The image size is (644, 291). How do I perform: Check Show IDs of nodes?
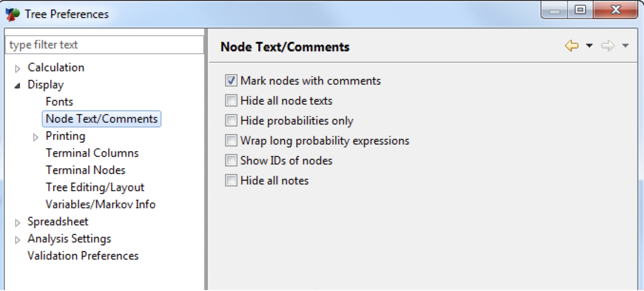(231, 160)
